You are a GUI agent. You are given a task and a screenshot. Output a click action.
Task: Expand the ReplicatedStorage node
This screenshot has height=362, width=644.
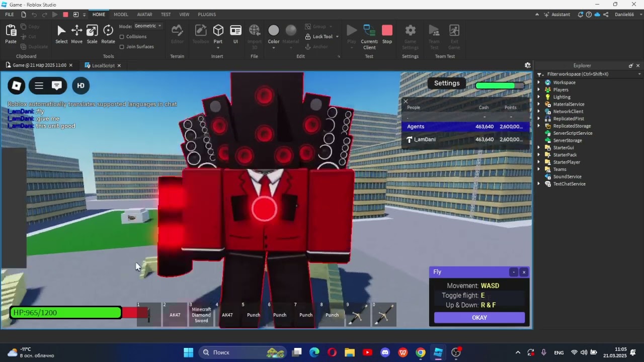(539, 126)
